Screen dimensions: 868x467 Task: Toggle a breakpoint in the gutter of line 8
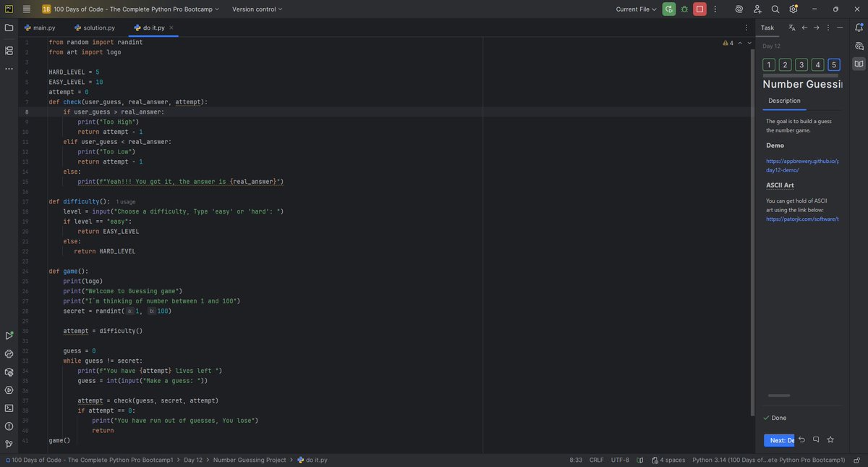click(38, 111)
